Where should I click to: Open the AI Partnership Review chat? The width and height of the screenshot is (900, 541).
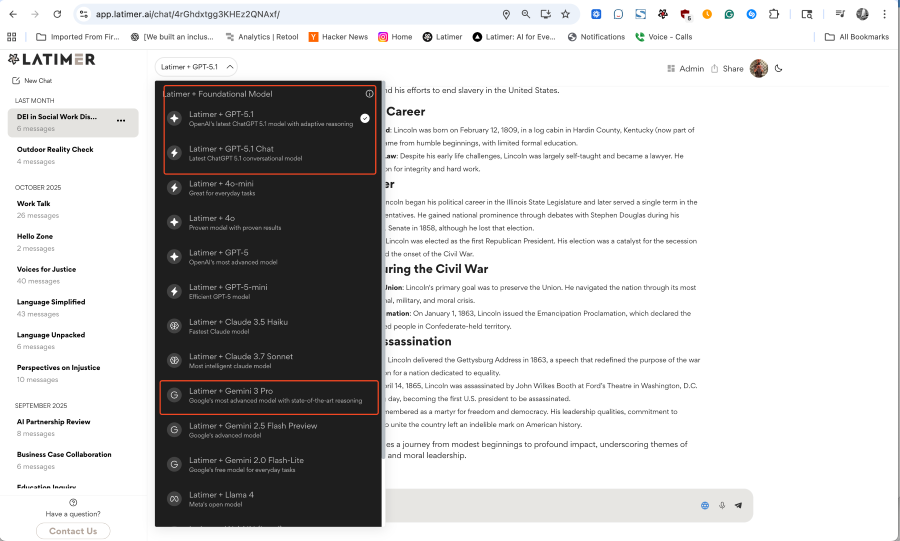(x=73, y=427)
